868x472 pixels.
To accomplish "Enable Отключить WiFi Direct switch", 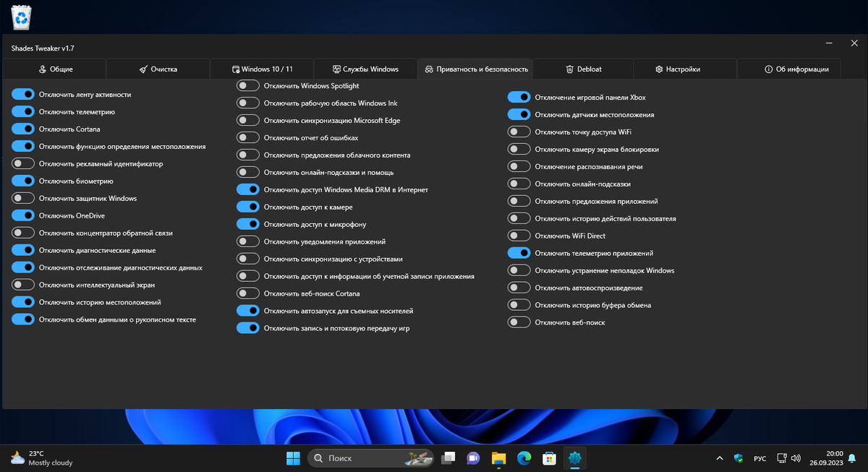I will tap(519, 236).
